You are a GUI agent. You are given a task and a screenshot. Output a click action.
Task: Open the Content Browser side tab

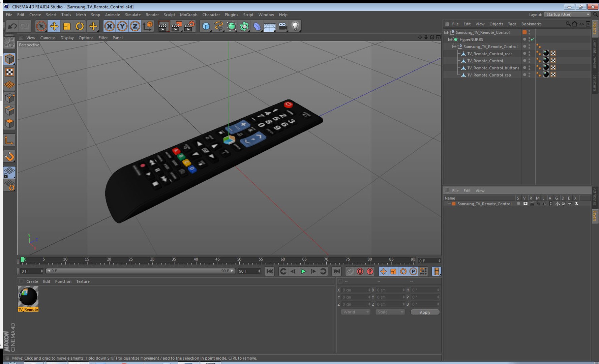(x=595, y=54)
